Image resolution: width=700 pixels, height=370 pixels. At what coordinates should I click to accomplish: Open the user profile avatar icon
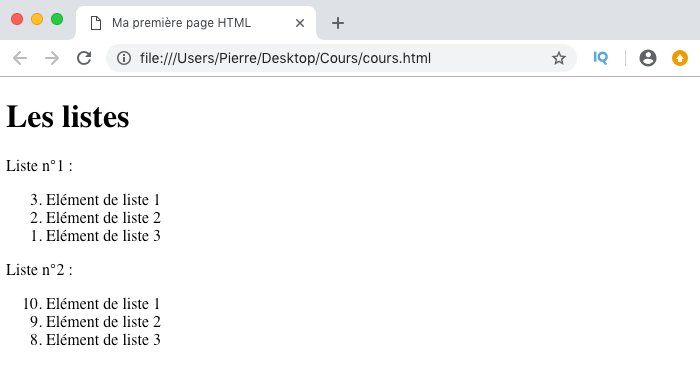tap(647, 58)
